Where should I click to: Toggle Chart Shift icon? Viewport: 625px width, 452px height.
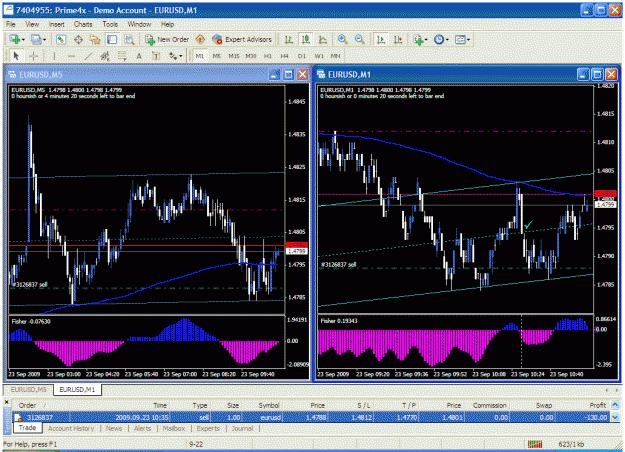point(398,39)
